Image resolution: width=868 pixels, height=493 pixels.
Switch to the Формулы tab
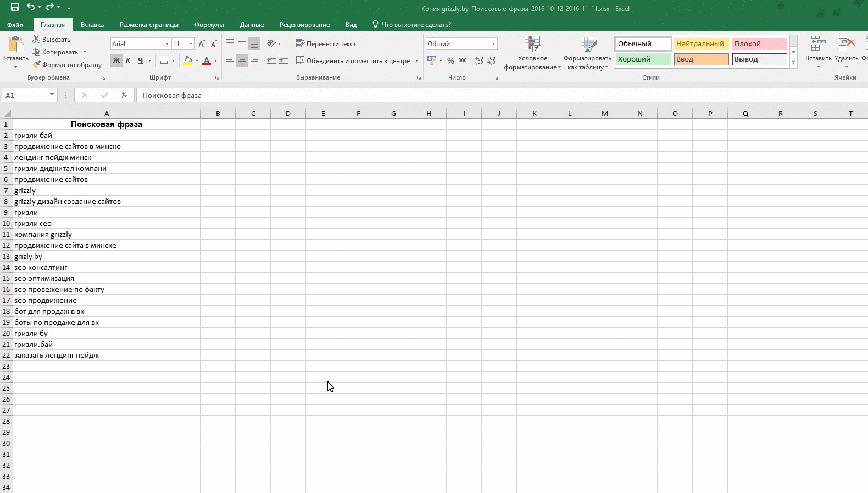209,25
